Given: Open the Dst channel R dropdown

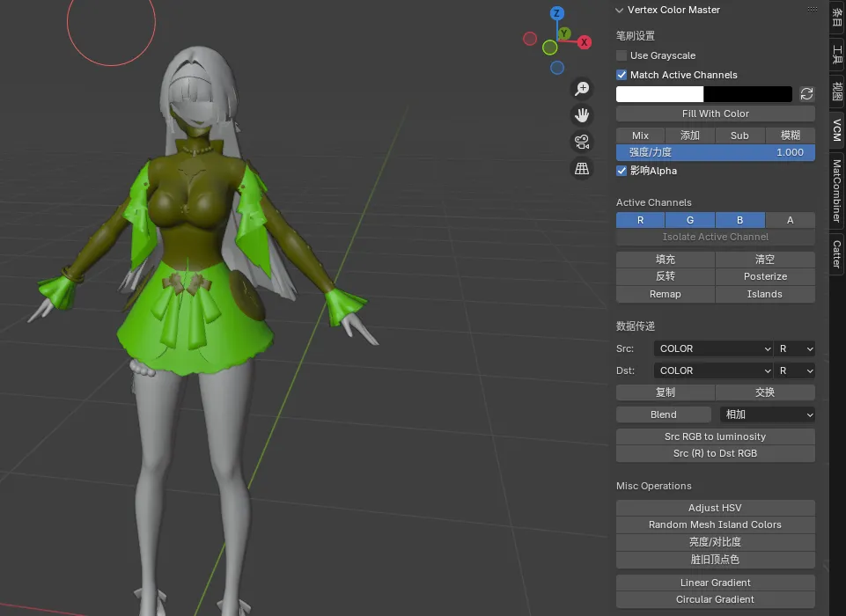Looking at the screenshot, I should pos(795,371).
